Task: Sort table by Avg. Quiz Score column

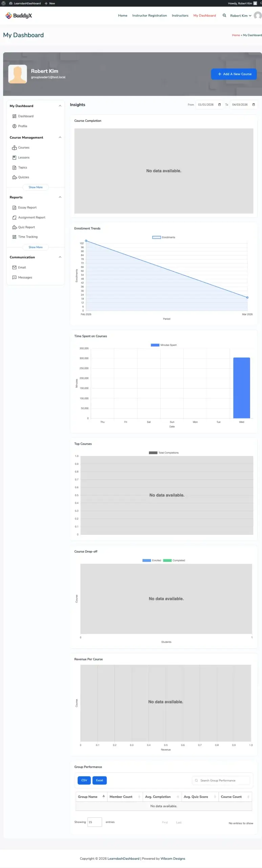Action: [x=200, y=796]
